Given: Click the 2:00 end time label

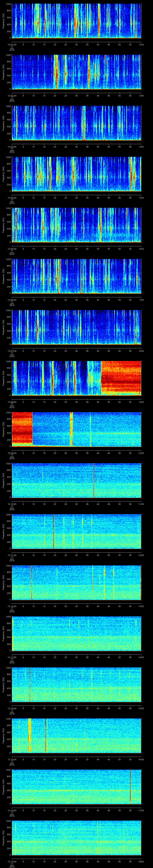Looking at the screenshot, I should [x=141, y=44].
